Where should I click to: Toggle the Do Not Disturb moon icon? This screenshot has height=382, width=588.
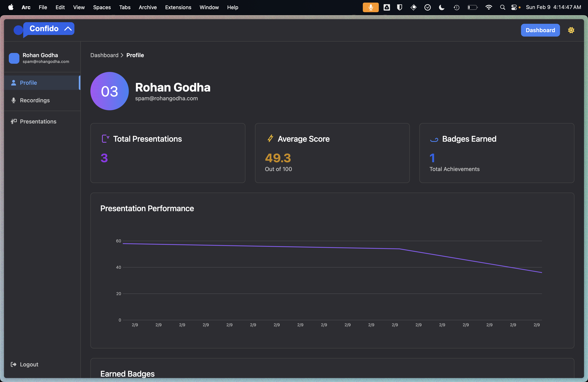(441, 7)
